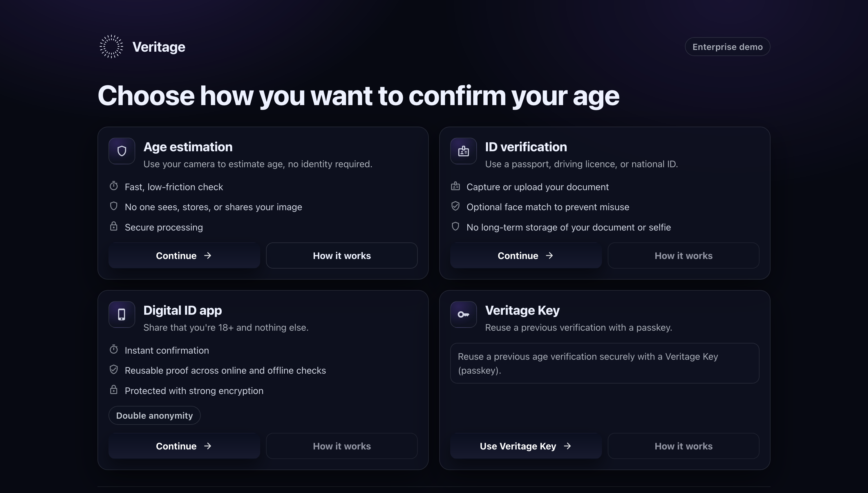868x493 pixels.
Task: Click the Digital ID app phone icon
Action: [x=122, y=314]
